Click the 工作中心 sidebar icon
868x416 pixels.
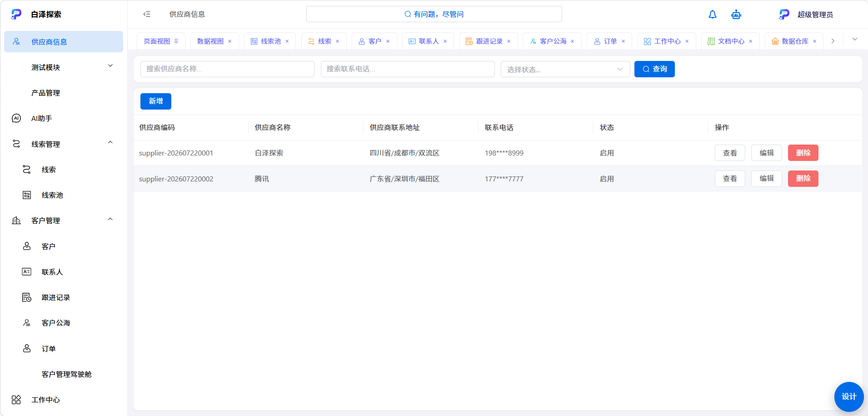(x=16, y=400)
